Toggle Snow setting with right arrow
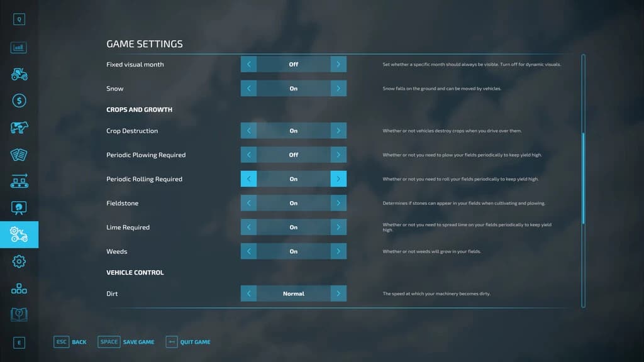The width and height of the screenshot is (644, 362). click(x=338, y=88)
